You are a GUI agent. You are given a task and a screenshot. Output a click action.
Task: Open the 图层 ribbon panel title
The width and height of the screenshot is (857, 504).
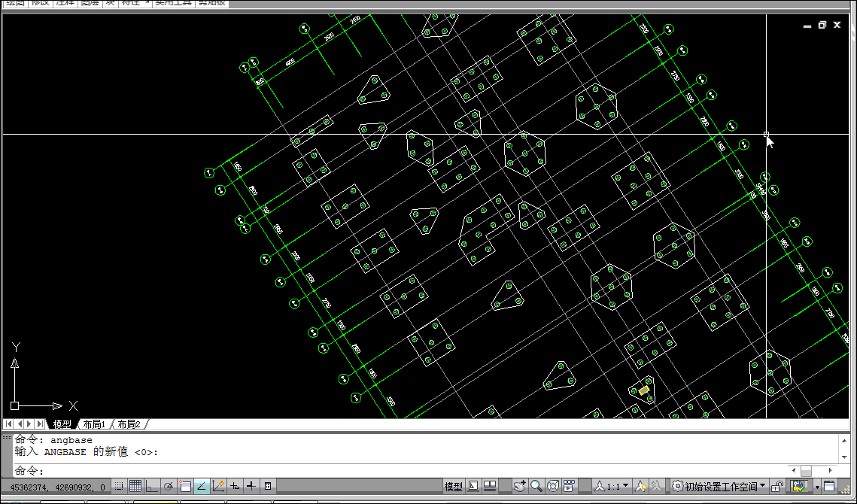coord(90,3)
